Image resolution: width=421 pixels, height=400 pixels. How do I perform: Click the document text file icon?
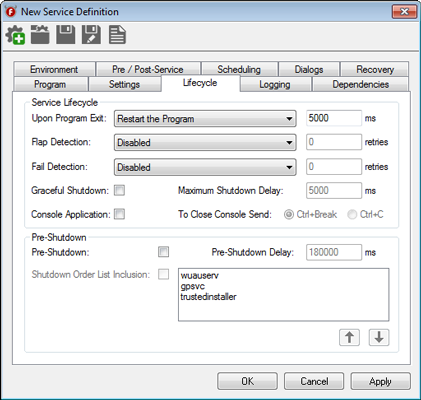click(x=117, y=35)
